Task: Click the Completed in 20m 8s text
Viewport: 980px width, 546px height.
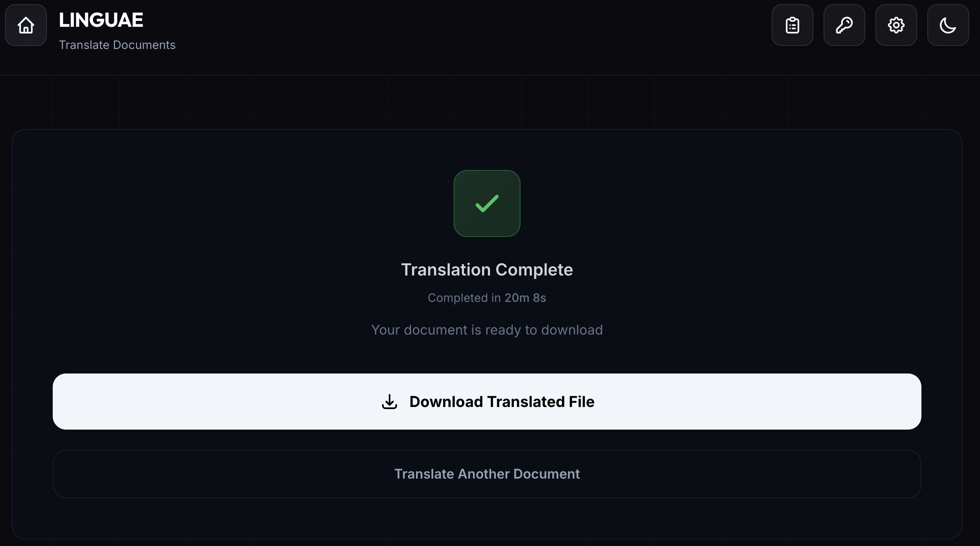Action: click(487, 298)
